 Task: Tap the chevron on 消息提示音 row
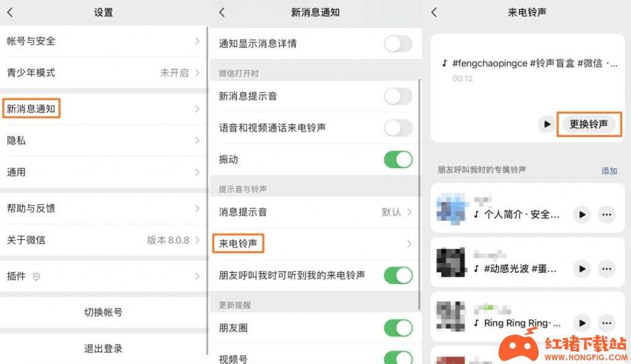pos(409,212)
